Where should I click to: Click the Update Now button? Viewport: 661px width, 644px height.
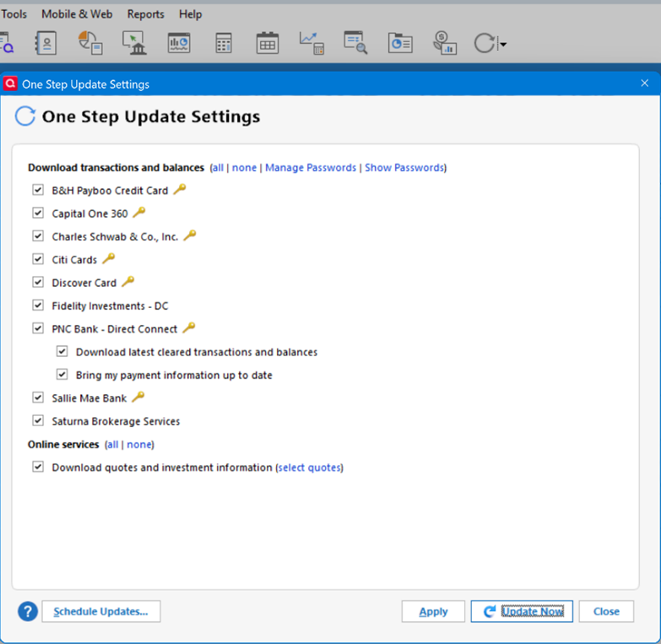pos(522,611)
